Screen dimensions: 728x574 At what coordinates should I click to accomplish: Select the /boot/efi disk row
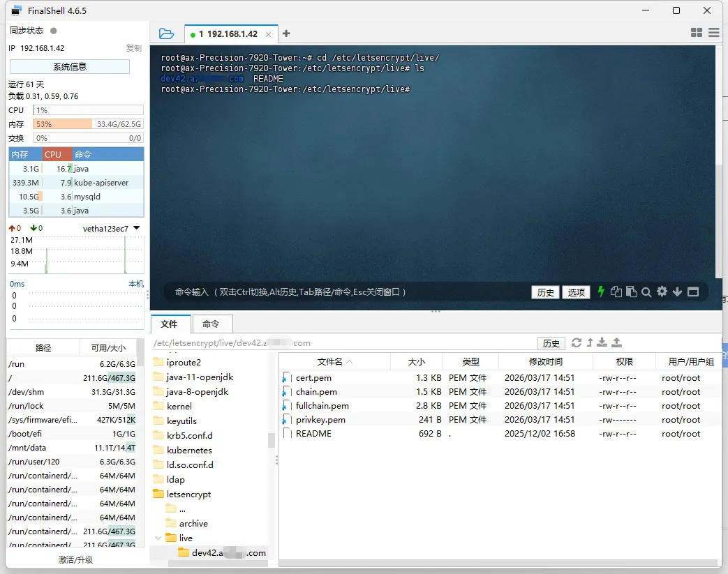73,433
